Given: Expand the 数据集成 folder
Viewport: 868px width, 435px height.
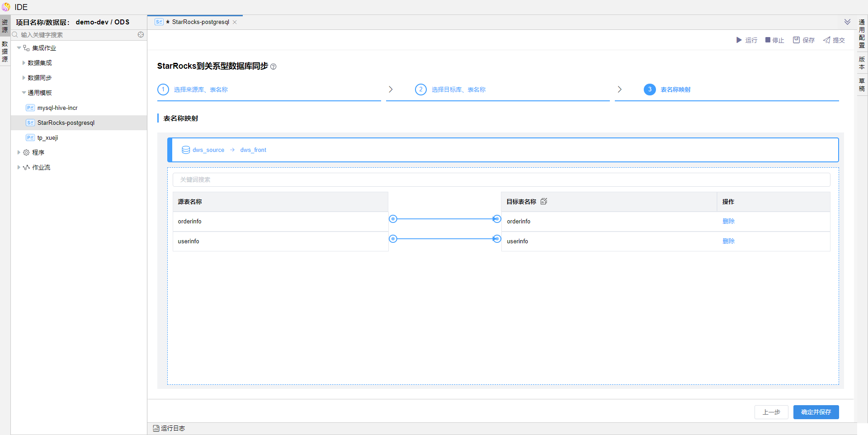Looking at the screenshot, I should coord(24,63).
